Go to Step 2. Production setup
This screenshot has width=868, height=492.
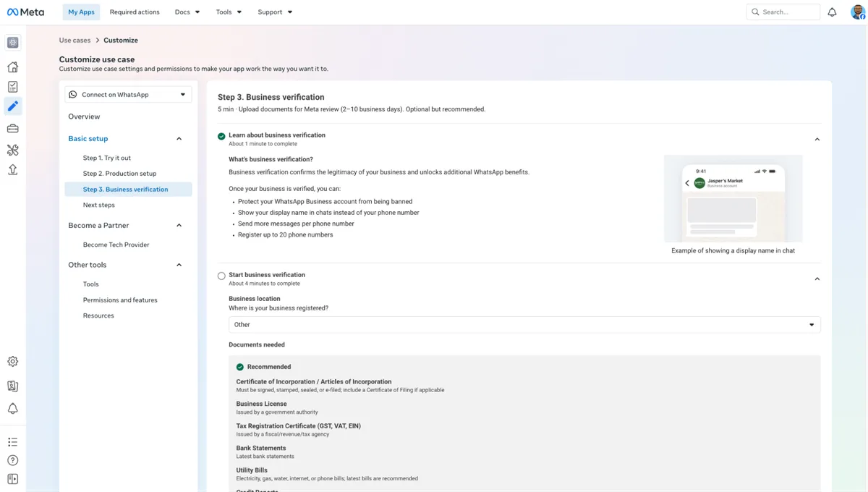(119, 174)
